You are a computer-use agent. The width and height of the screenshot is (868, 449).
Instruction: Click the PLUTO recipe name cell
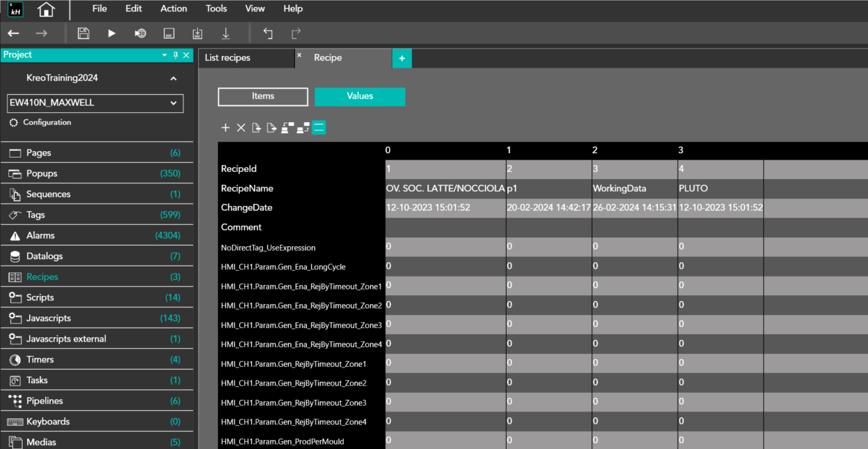720,189
